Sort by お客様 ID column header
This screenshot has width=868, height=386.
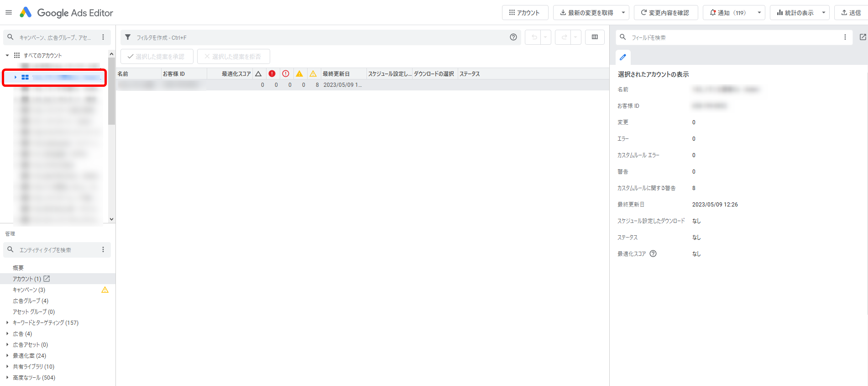pos(184,74)
